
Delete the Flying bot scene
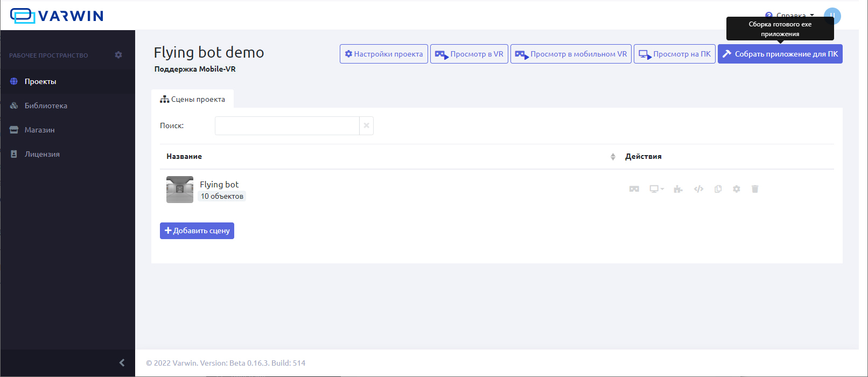pos(755,189)
